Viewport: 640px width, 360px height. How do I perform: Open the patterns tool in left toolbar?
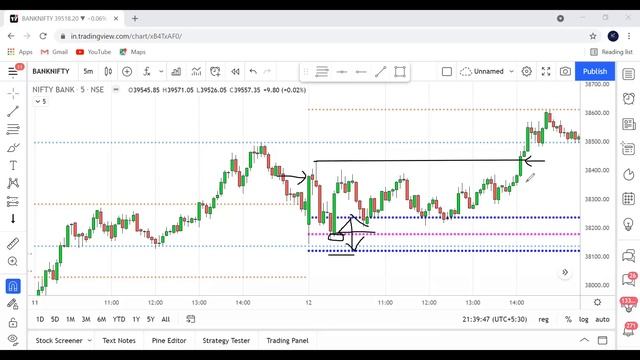[x=13, y=183]
